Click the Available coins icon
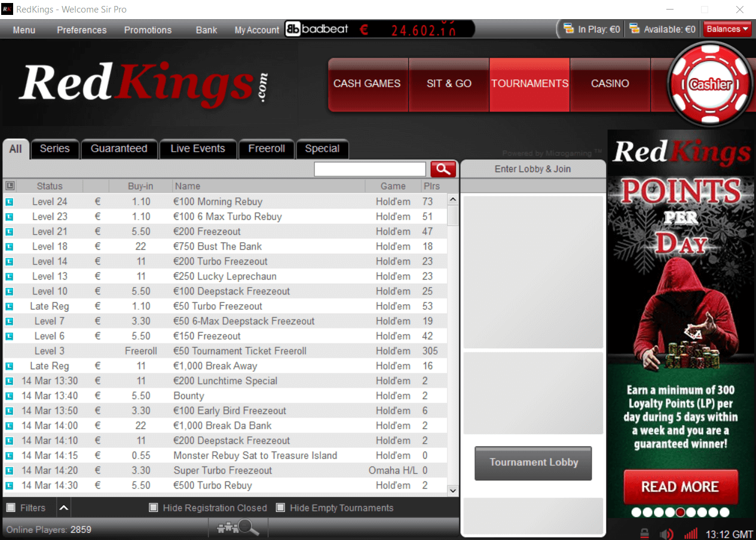 click(634, 29)
